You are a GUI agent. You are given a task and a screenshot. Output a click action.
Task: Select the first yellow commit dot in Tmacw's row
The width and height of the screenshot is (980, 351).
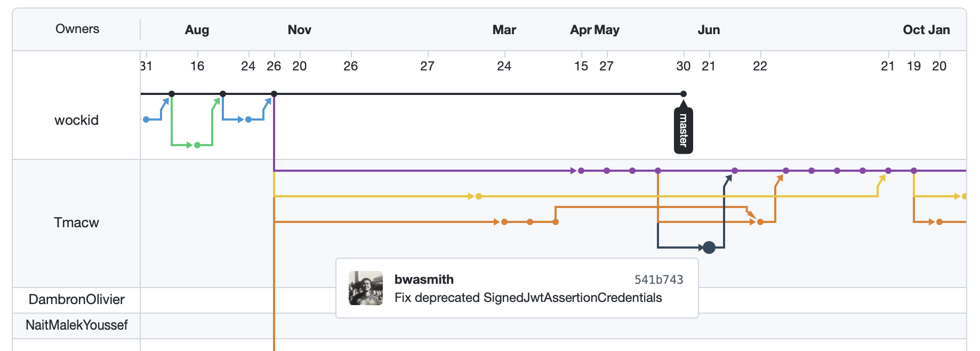pyautogui.click(x=479, y=196)
